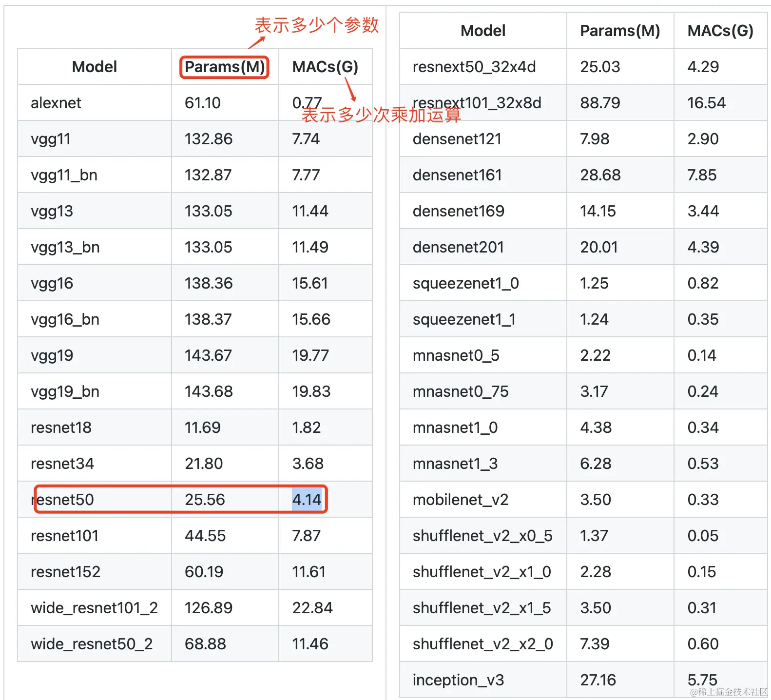
Task: Select the 143.68 params value
Action: pos(209,391)
